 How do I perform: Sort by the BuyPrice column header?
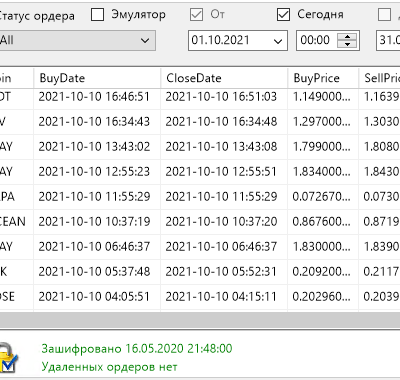(323, 78)
